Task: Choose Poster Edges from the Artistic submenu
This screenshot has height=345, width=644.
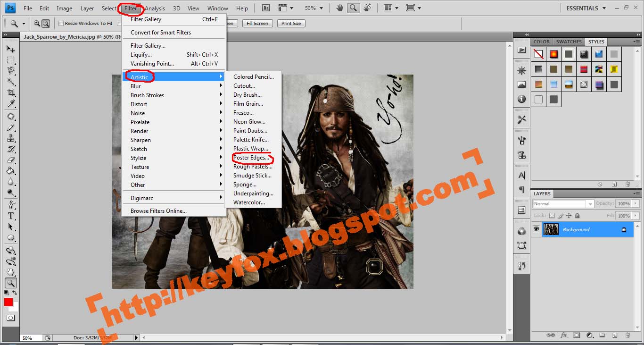Action: tap(251, 158)
